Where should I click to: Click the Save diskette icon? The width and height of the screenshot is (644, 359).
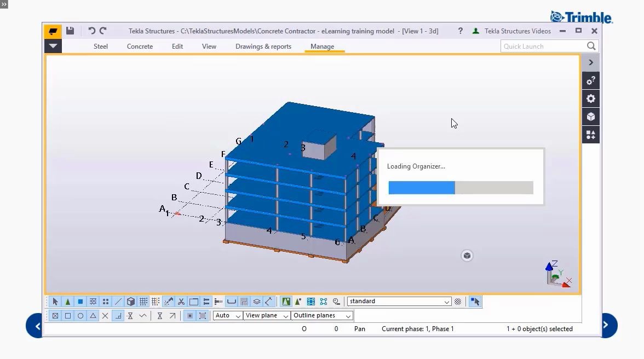70,31
